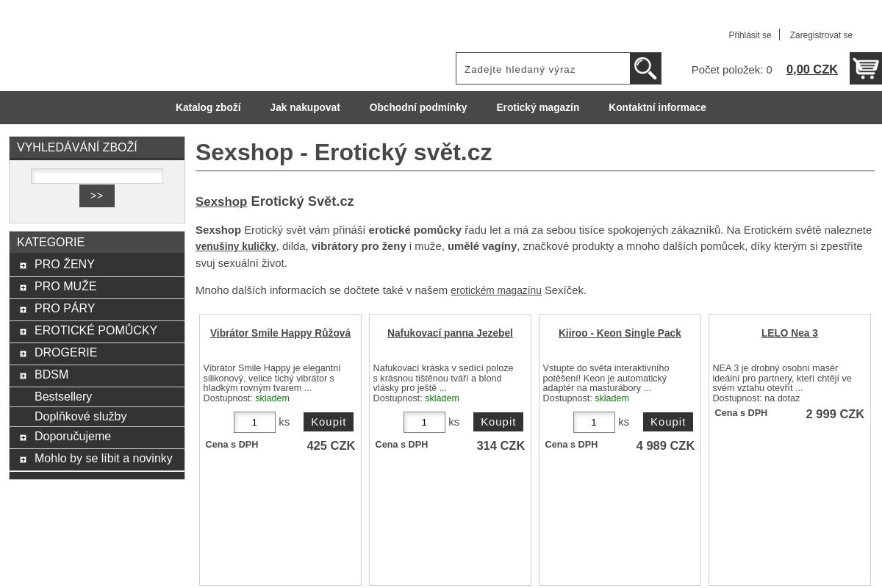This screenshot has height=588, width=882.
Task: Expand PRO MUŽE via its plus icon
Action: [23, 287]
